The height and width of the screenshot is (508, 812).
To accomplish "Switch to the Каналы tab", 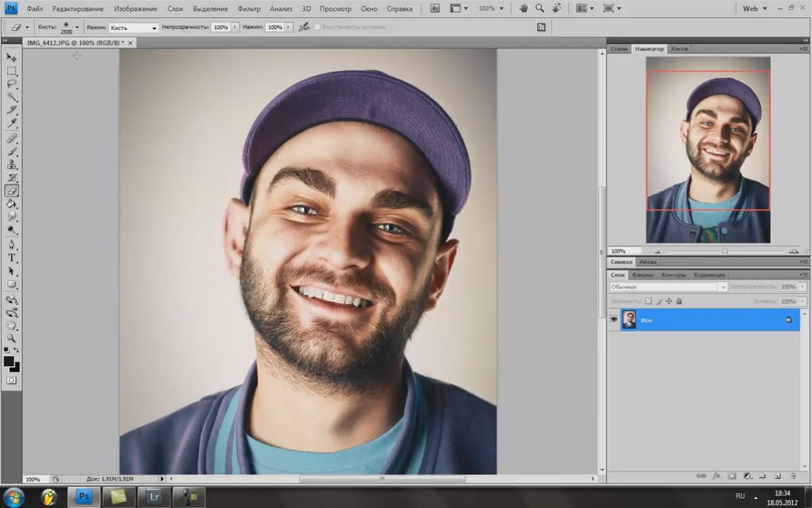I will [x=642, y=275].
